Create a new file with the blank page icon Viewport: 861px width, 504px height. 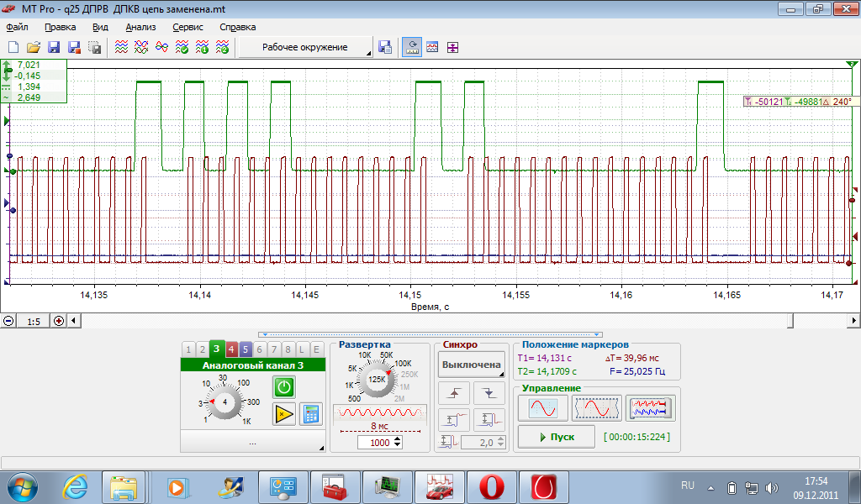click(x=13, y=48)
